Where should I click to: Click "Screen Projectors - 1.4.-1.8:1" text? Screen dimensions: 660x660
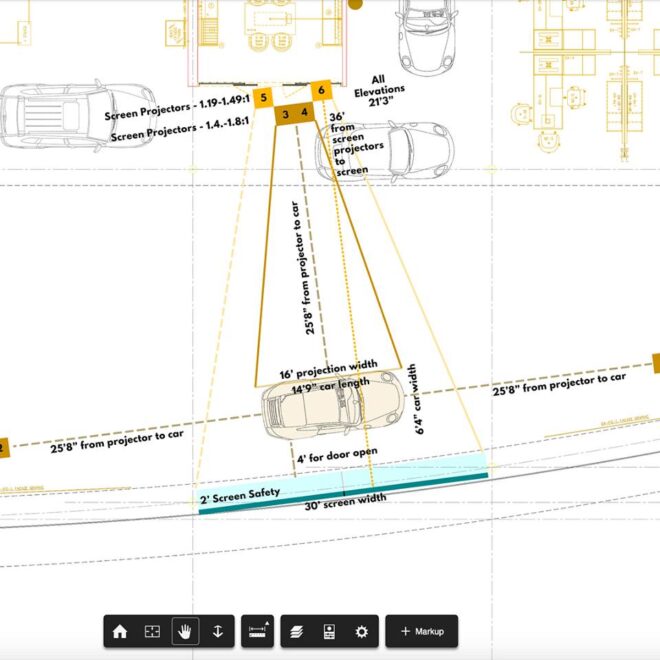click(180, 129)
